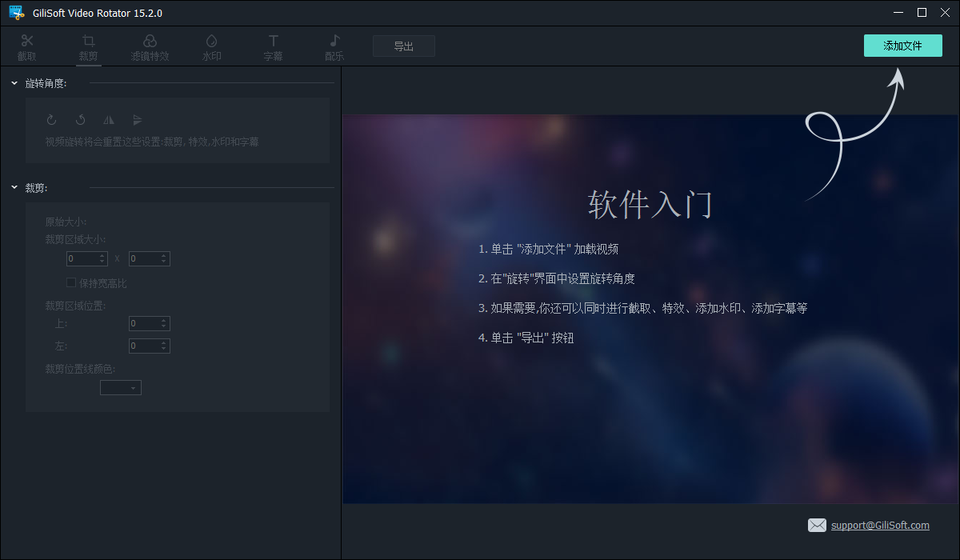Increase crop height with up arrow
960x560 pixels.
pos(164,255)
